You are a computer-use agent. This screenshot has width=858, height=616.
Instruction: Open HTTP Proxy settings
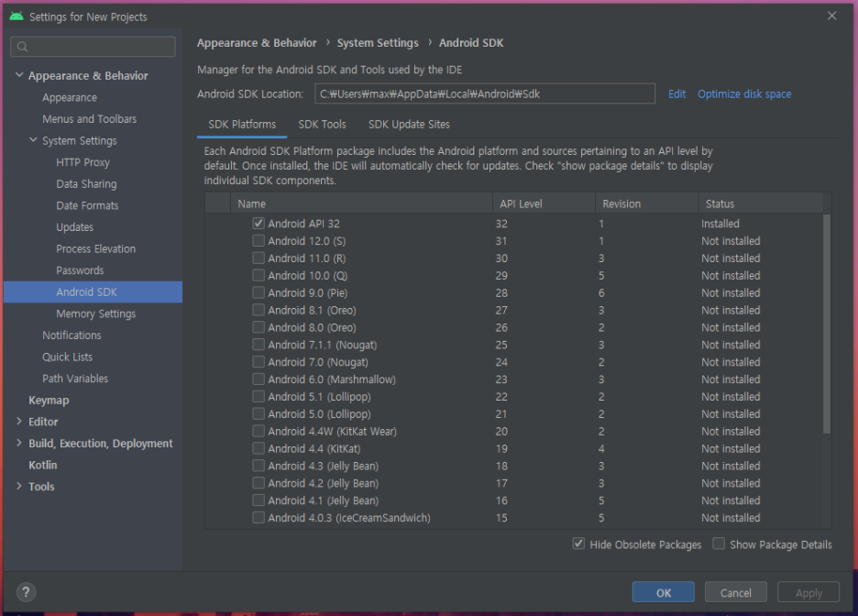click(82, 162)
